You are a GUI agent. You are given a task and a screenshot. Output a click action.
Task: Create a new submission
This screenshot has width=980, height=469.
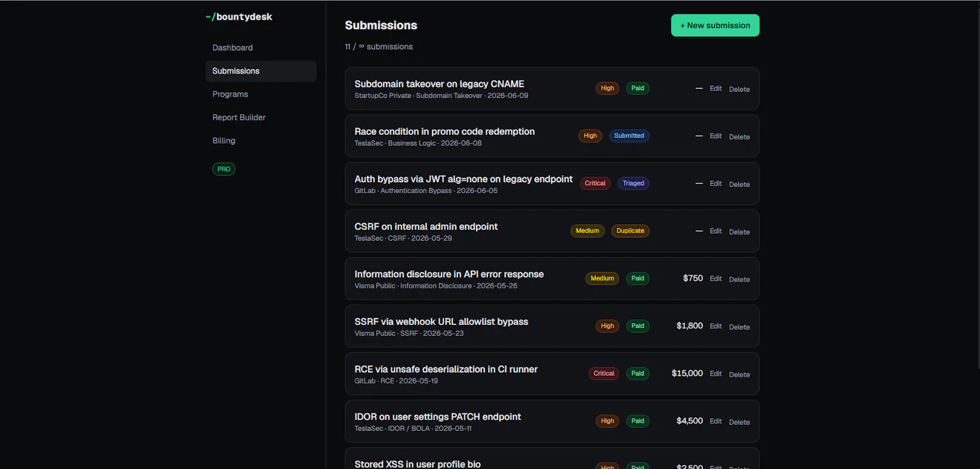click(715, 25)
